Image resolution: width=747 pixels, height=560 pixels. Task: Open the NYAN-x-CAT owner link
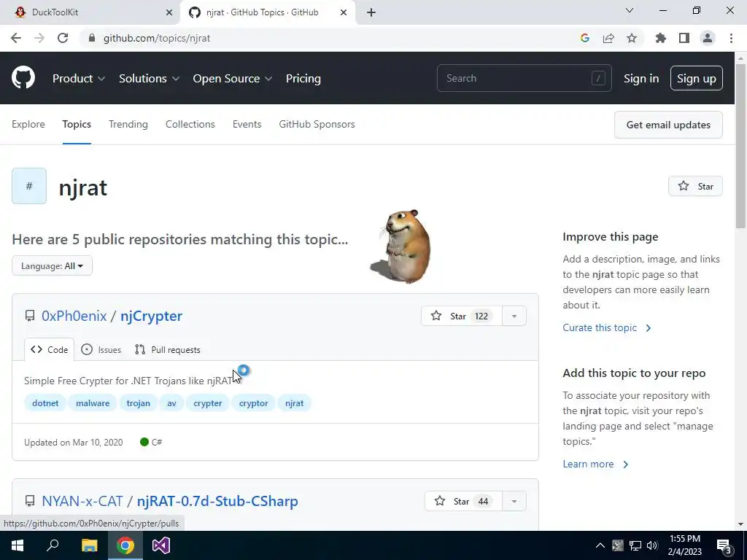coord(82,501)
